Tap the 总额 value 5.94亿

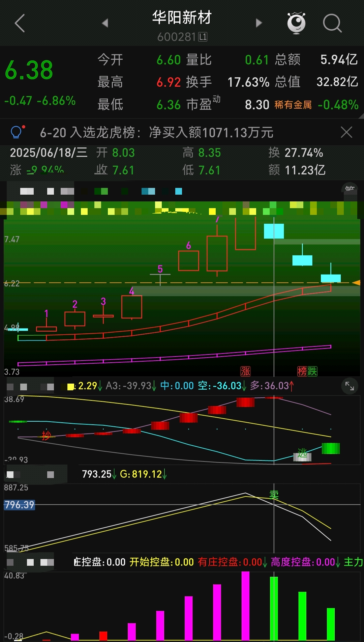[339, 60]
